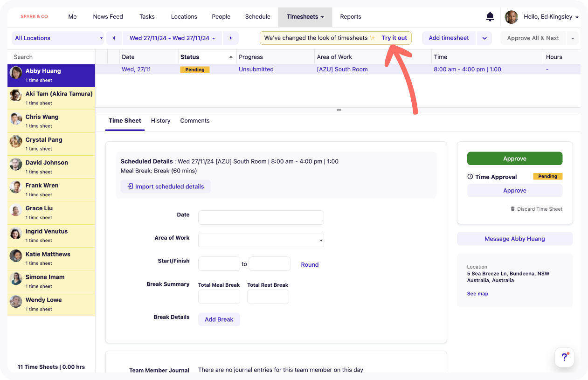Open the Timesheets menu

coord(305,17)
